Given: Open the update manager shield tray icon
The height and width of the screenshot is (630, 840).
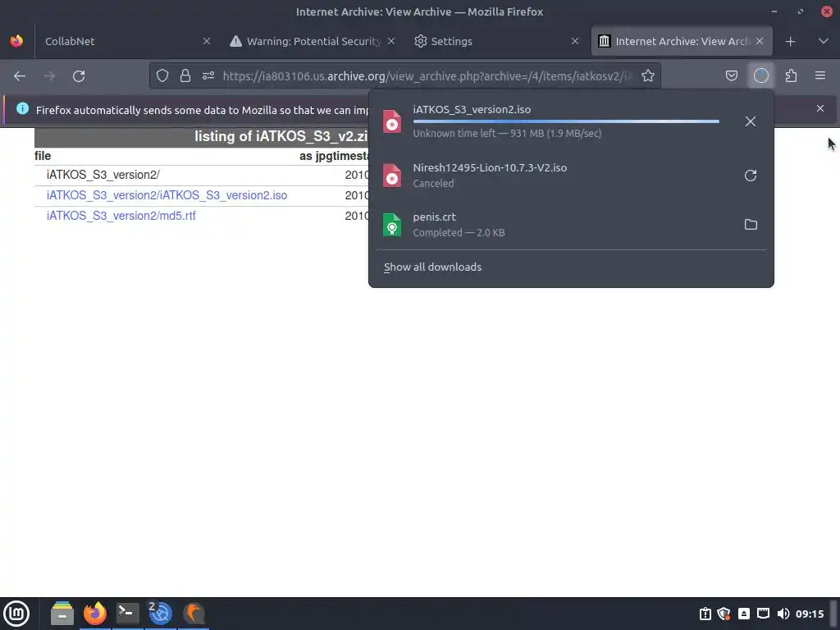Looking at the screenshot, I should [724, 614].
